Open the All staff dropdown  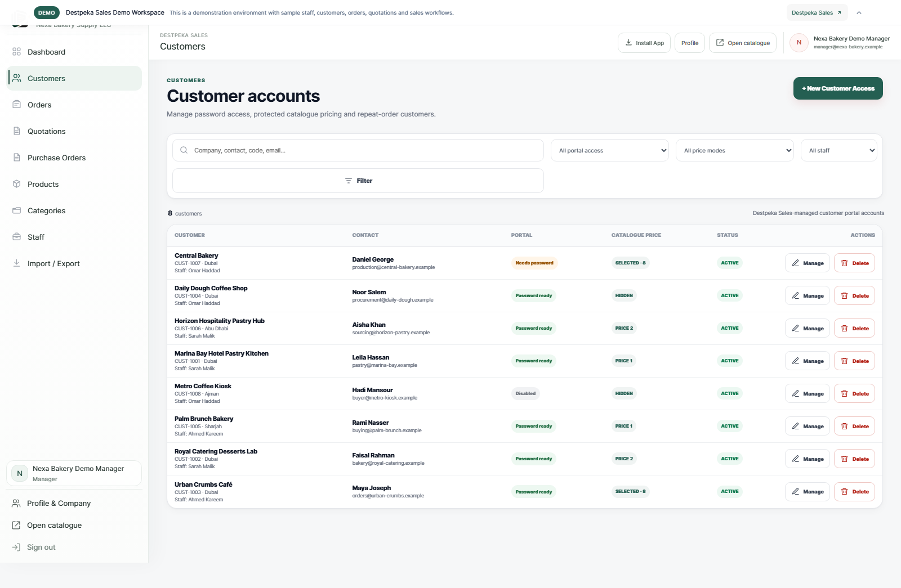839,150
